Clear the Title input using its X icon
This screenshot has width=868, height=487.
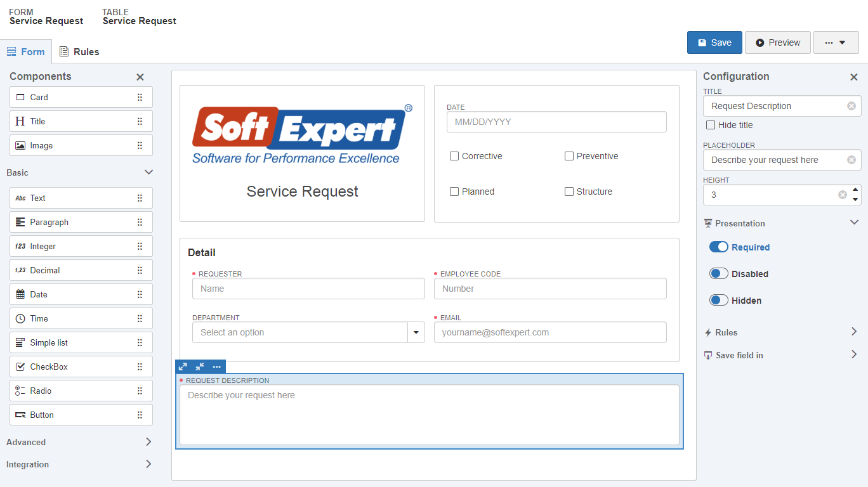851,106
